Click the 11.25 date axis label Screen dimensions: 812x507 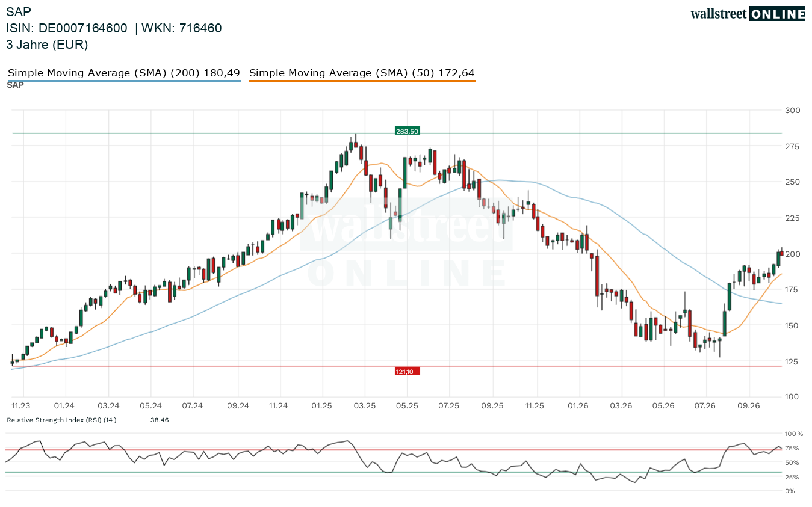(x=535, y=406)
